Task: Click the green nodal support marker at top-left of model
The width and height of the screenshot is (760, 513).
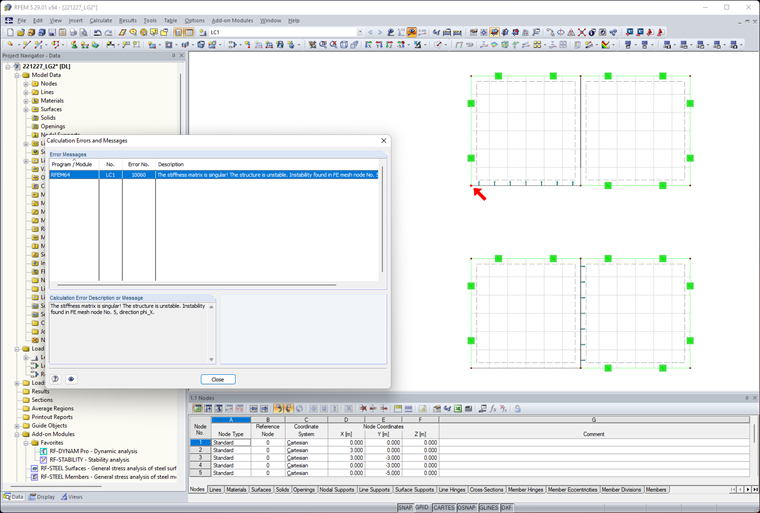Action: [498, 76]
